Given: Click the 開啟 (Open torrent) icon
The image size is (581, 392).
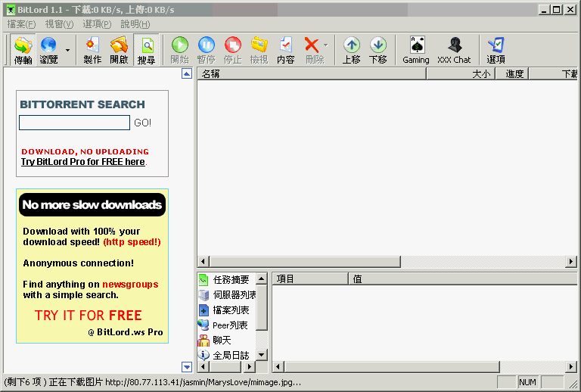Looking at the screenshot, I should (x=119, y=50).
